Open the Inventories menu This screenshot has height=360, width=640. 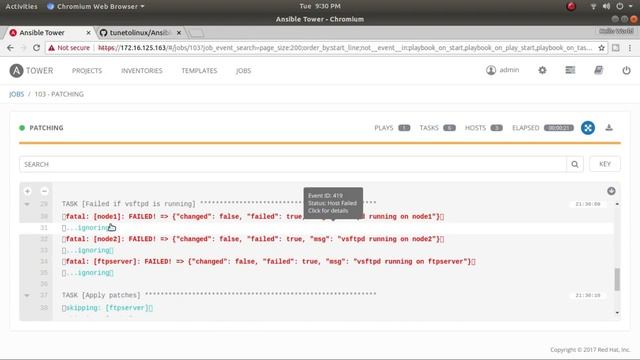pos(142,71)
